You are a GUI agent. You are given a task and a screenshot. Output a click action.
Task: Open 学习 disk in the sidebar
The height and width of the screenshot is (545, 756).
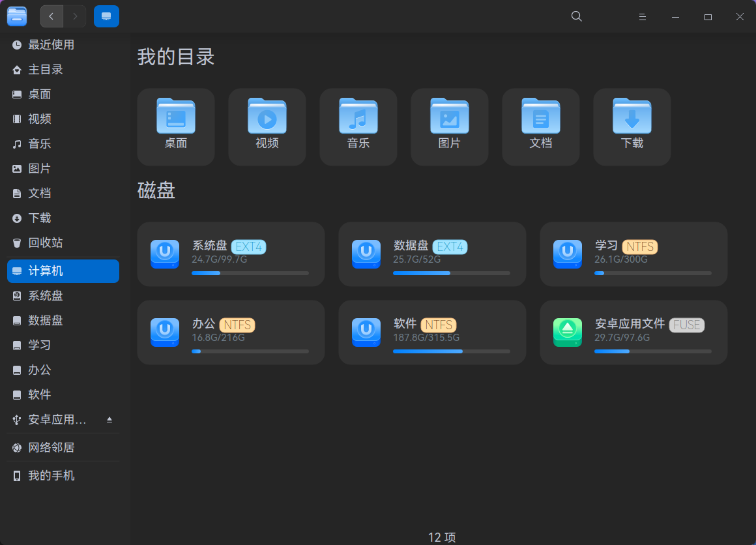click(x=63, y=346)
